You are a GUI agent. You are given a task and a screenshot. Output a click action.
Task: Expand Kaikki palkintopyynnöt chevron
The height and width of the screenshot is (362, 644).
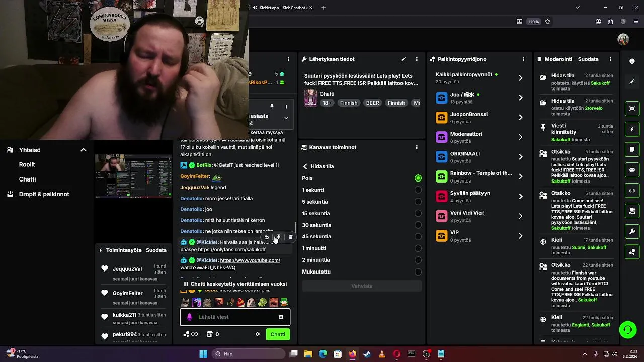(520, 78)
